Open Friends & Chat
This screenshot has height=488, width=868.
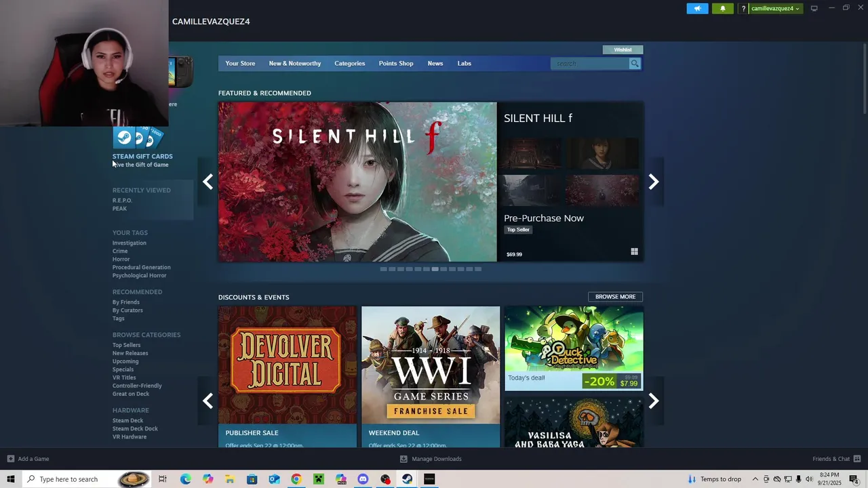837,459
